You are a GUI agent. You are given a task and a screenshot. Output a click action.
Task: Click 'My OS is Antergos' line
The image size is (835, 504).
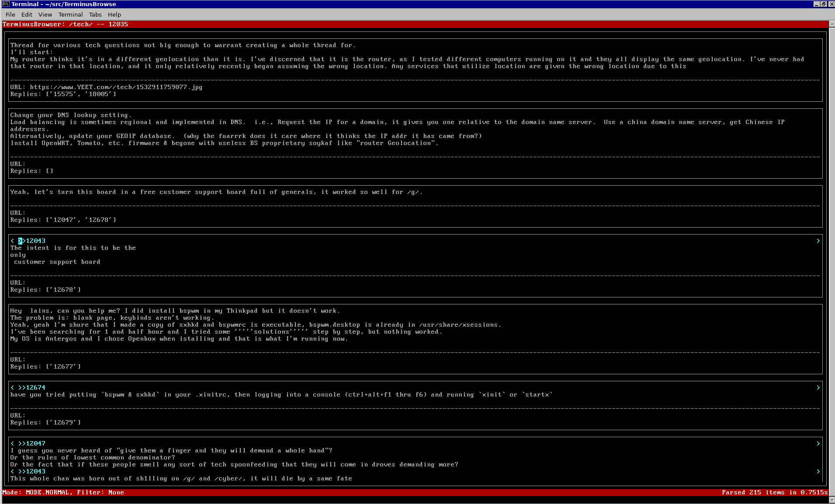(179, 338)
